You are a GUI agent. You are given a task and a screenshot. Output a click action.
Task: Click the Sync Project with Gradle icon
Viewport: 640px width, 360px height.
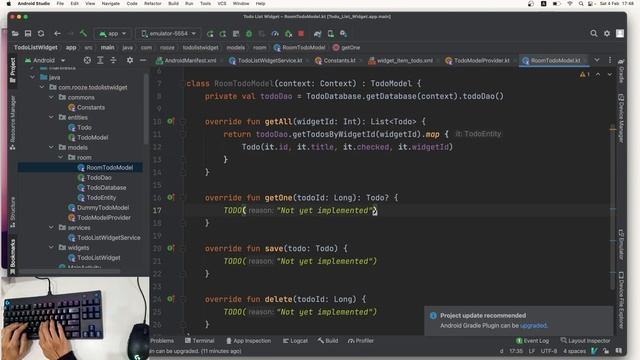pos(318,34)
